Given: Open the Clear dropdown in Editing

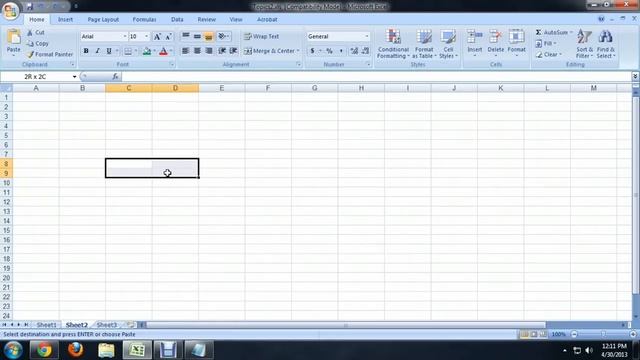Looking at the screenshot, I should click(x=549, y=54).
